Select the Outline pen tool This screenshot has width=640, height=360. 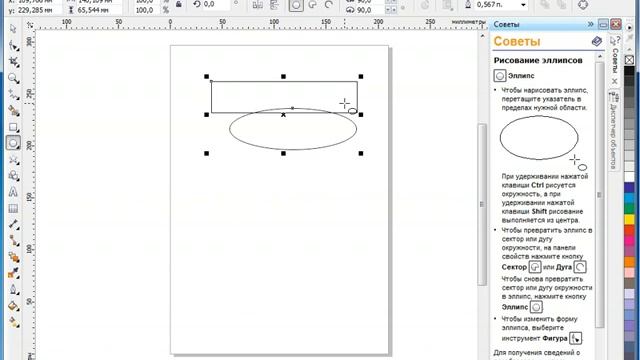tap(13, 290)
